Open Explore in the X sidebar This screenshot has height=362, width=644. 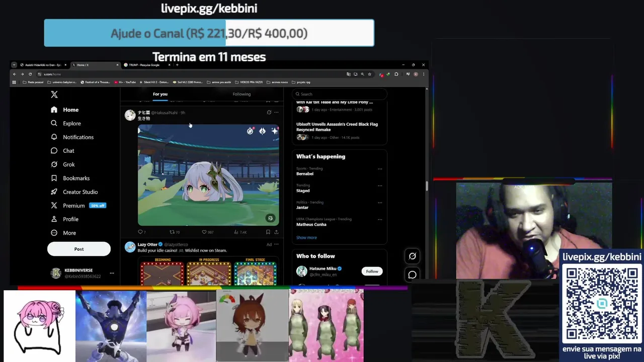click(x=66, y=123)
